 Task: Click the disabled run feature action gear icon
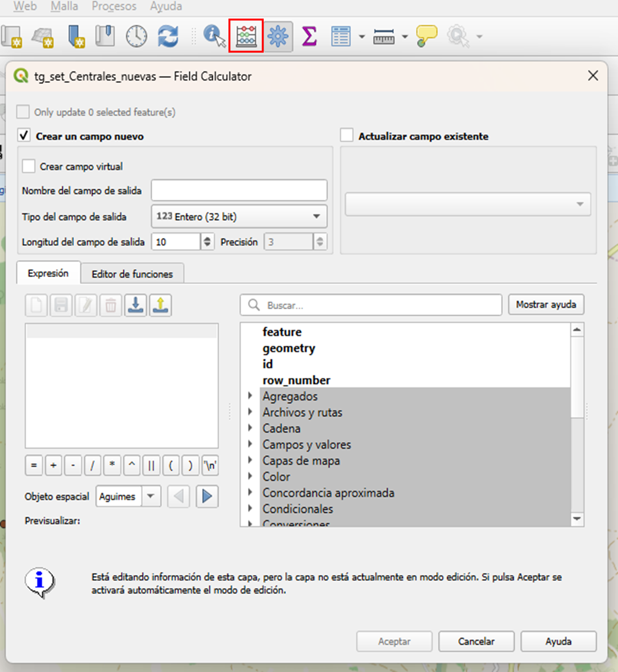tap(458, 36)
